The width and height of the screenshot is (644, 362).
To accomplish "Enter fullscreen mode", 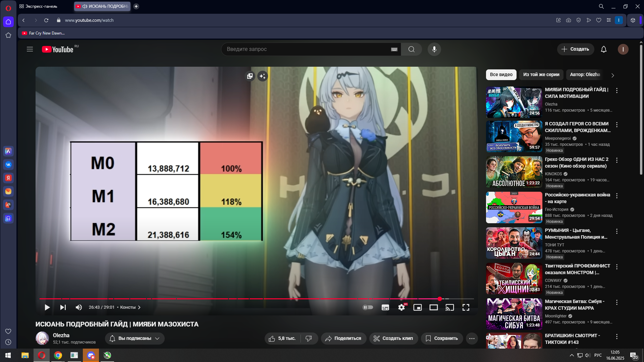I will 466,307.
